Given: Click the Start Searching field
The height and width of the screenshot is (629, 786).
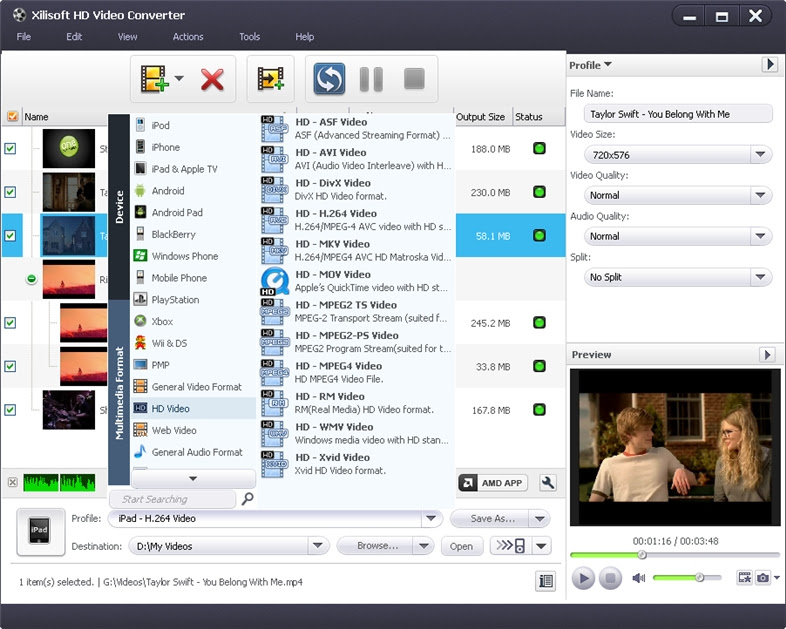Looking at the screenshot, I should pyautogui.click(x=172, y=499).
